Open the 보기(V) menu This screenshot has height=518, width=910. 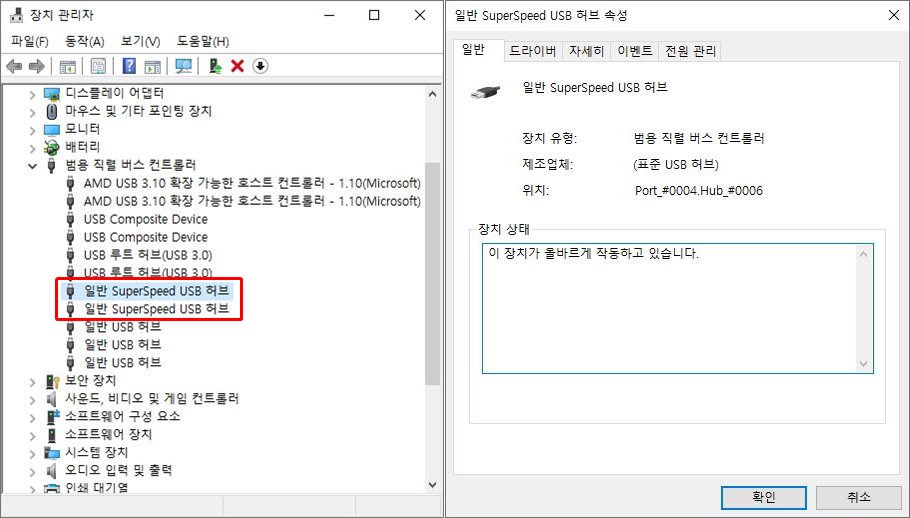pyautogui.click(x=140, y=41)
